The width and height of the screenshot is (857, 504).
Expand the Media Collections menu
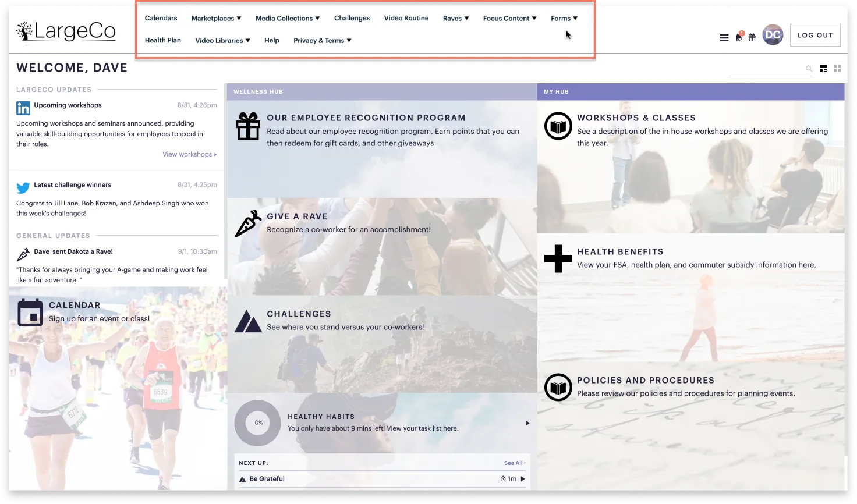pyautogui.click(x=288, y=19)
